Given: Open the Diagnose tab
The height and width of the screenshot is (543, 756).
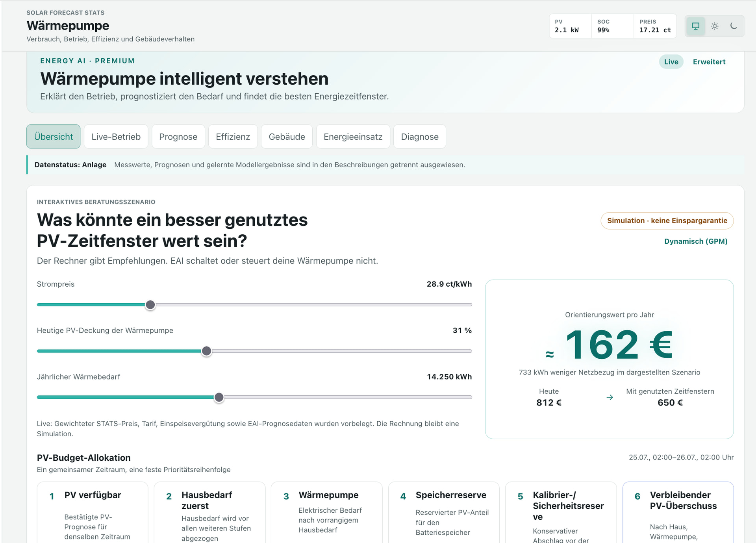Looking at the screenshot, I should click(x=420, y=137).
